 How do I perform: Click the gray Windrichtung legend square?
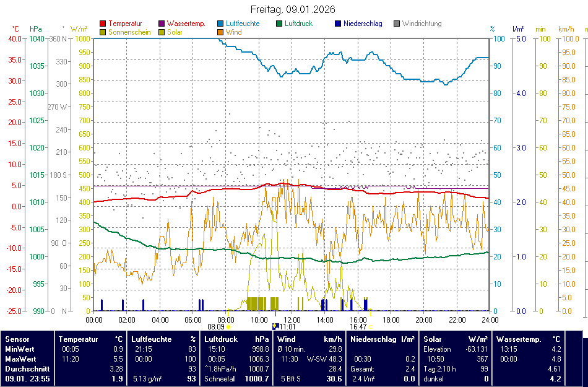pos(397,24)
